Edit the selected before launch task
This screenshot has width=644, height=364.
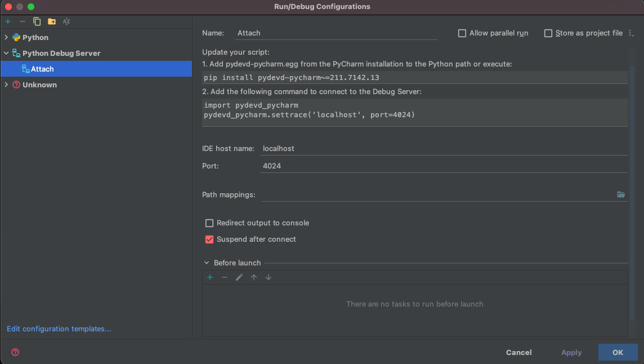coord(239,277)
